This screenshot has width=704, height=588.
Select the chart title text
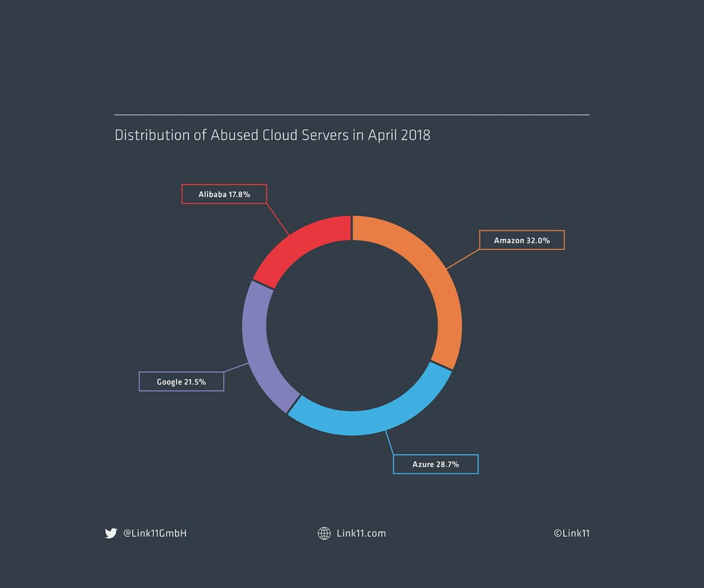tap(272, 135)
